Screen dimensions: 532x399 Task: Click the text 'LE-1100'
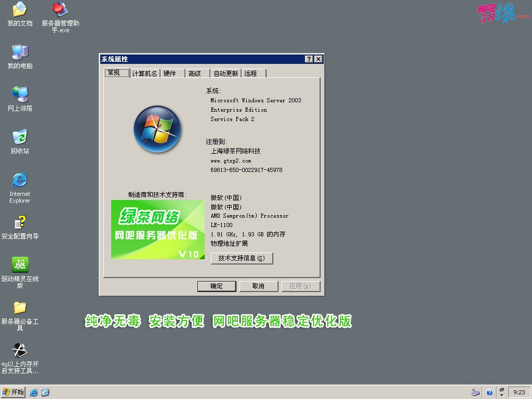[221, 225]
